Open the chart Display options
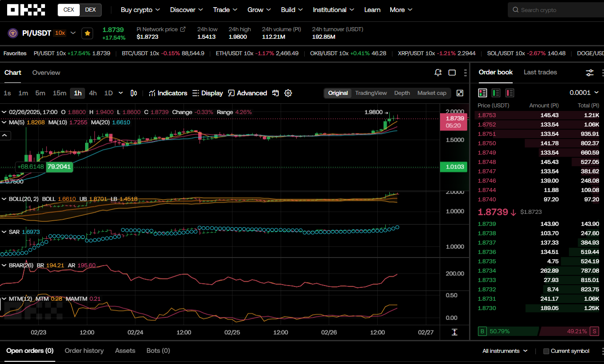The height and width of the screenshot is (364, 604). click(208, 93)
